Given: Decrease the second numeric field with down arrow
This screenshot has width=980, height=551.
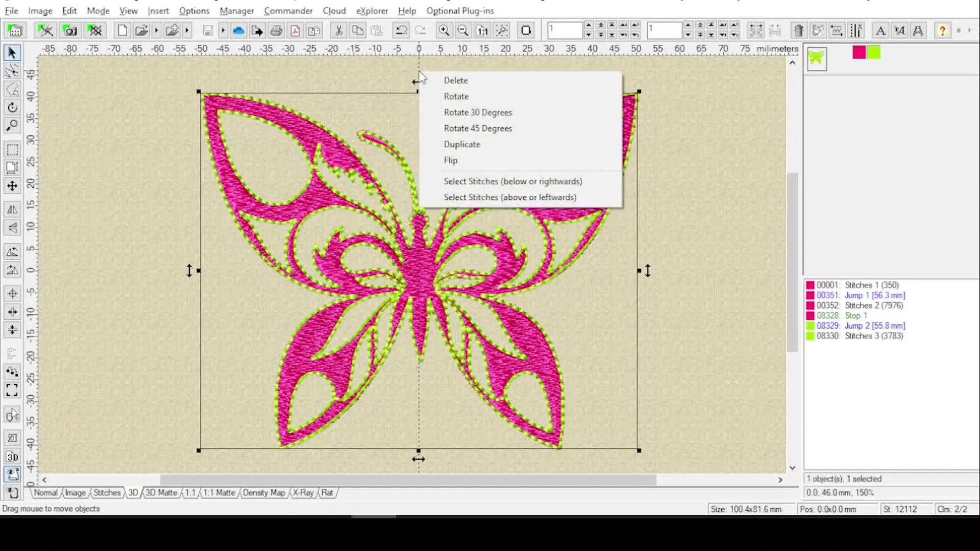Looking at the screenshot, I should [x=688, y=35].
